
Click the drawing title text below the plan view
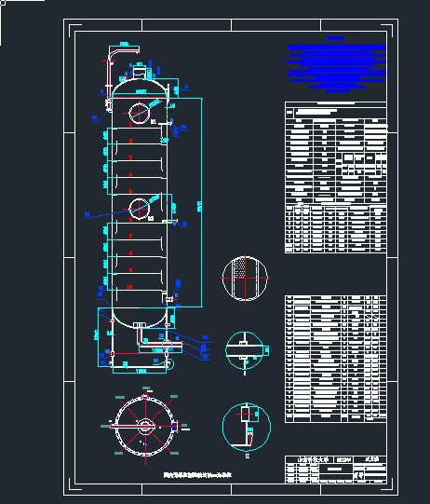click(x=197, y=475)
